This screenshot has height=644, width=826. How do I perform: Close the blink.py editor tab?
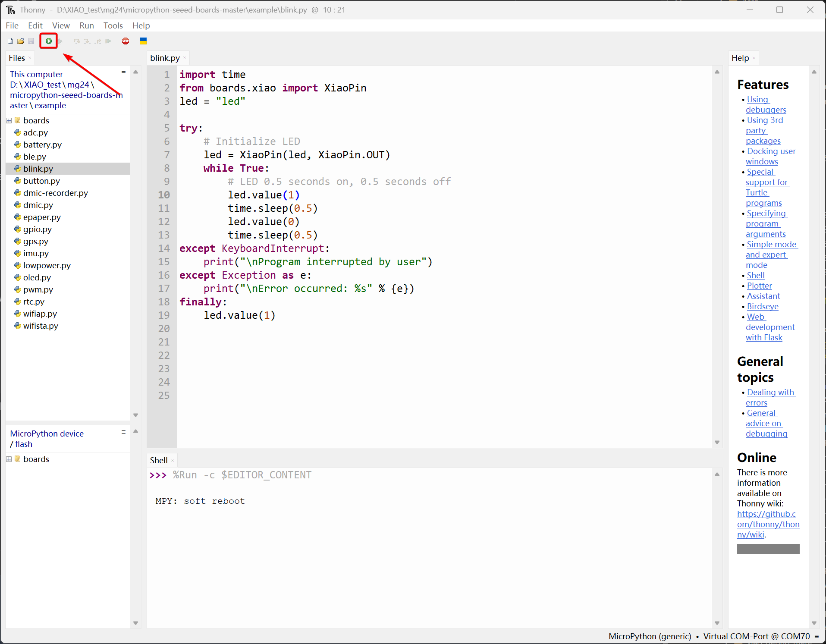(x=185, y=58)
